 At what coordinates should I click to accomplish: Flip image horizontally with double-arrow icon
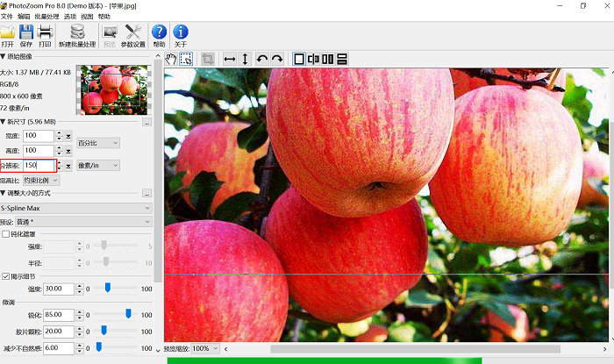click(x=229, y=59)
